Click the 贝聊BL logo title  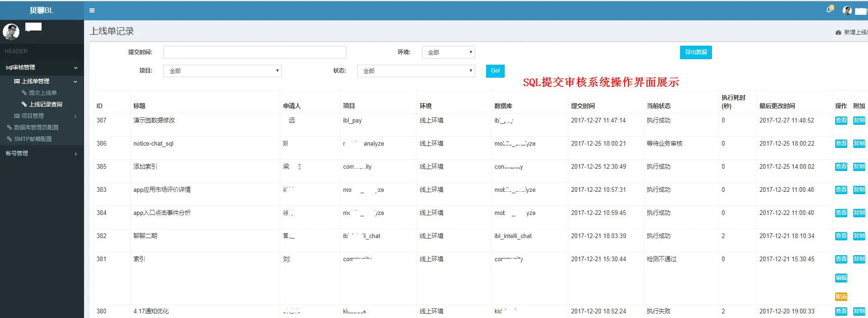(42, 10)
